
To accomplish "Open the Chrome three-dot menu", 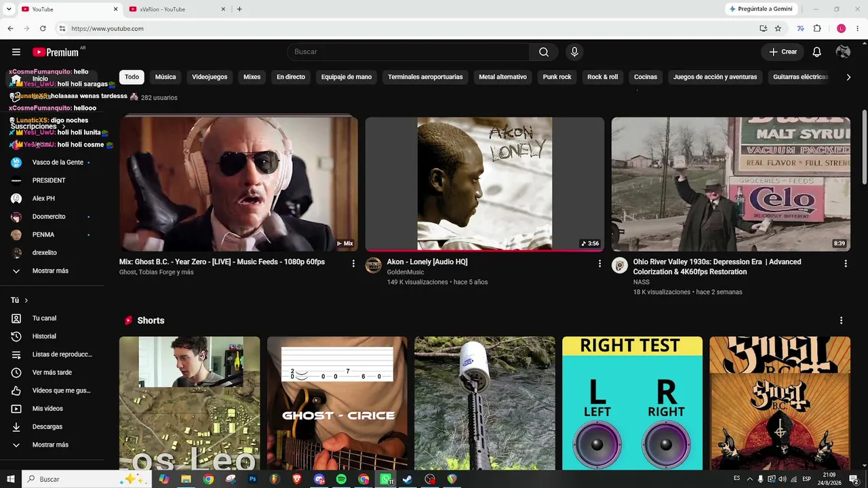I will click(858, 28).
